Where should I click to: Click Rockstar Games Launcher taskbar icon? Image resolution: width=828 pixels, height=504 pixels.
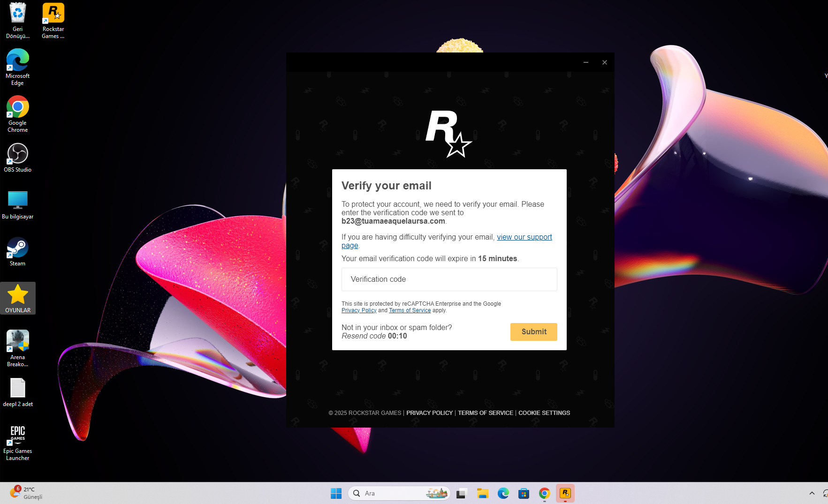(565, 493)
